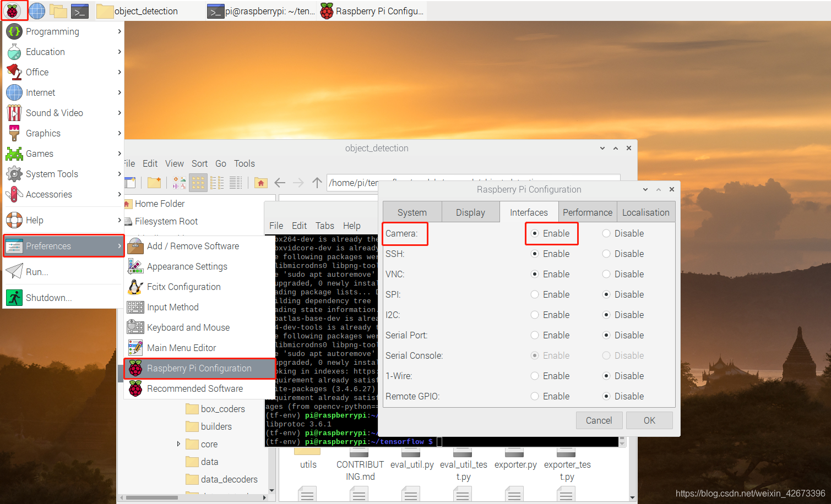
Task: Expand the Office submenu
Action: (63, 72)
